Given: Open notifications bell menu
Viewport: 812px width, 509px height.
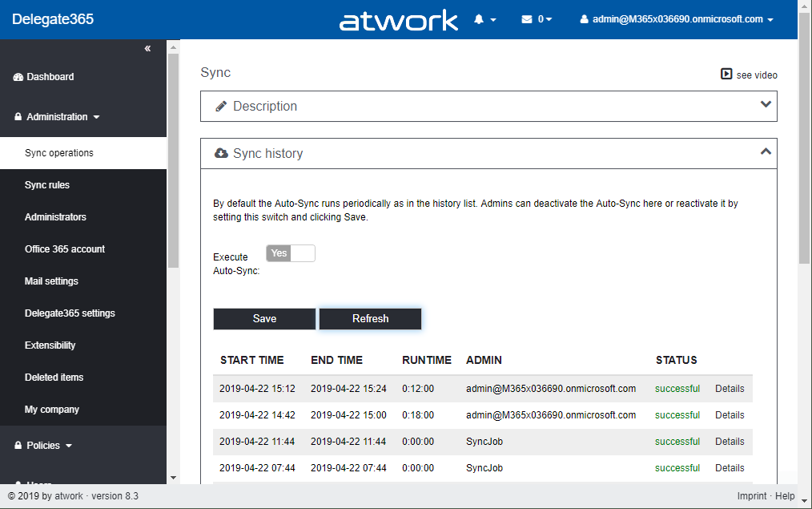Looking at the screenshot, I should 479,19.
